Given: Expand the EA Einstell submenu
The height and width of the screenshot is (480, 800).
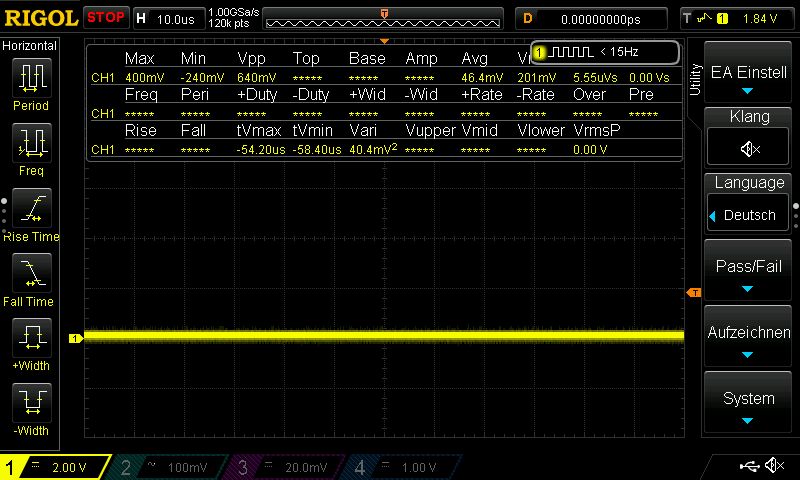Looking at the screenshot, I should click(x=749, y=78).
